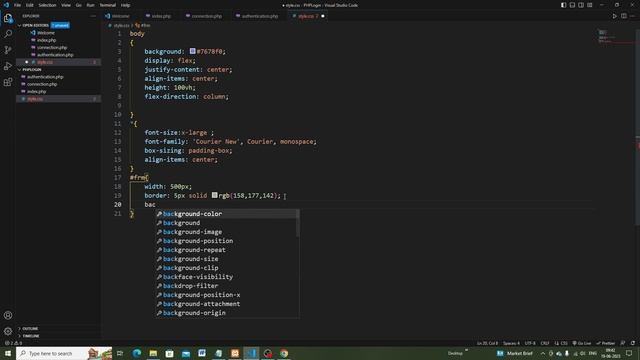
Task: Open the Run menu
Action: point(90,5)
